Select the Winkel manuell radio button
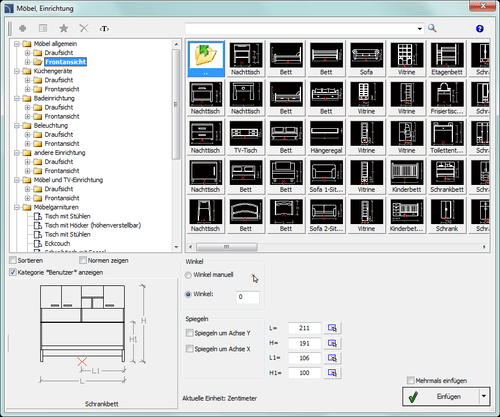This screenshot has height=417, width=500. point(188,275)
